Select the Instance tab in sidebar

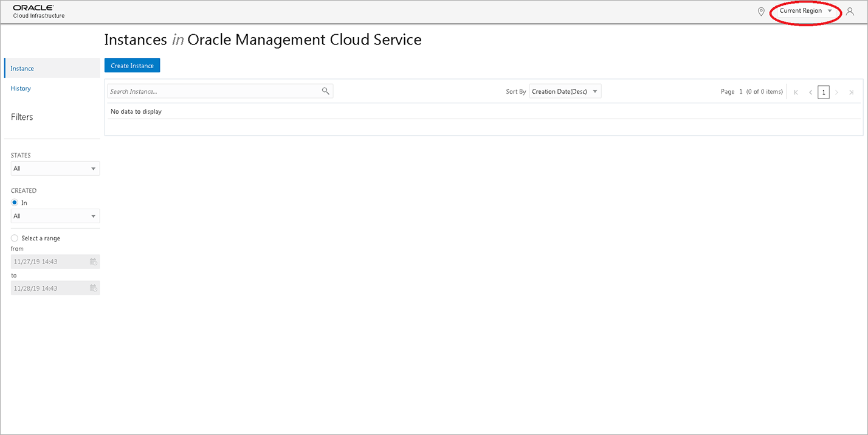(x=52, y=68)
